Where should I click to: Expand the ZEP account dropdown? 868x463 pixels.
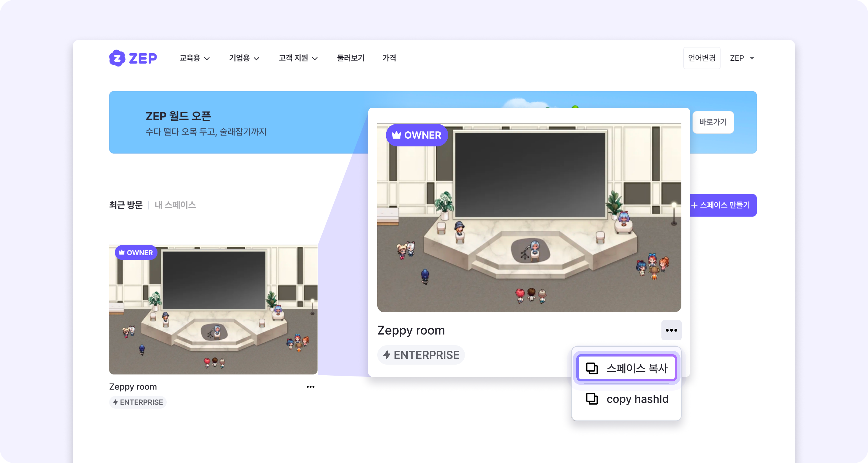click(742, 58)
